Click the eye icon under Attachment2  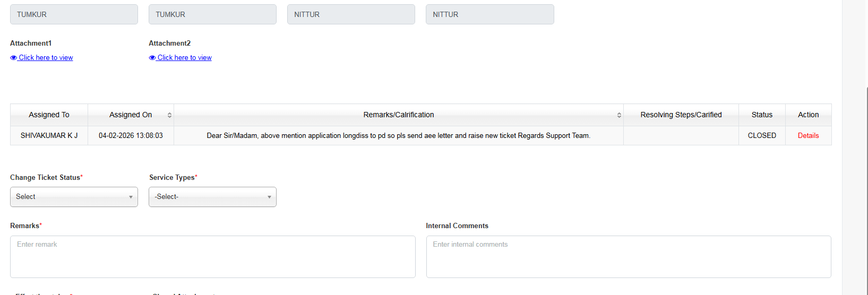(152, 58)
